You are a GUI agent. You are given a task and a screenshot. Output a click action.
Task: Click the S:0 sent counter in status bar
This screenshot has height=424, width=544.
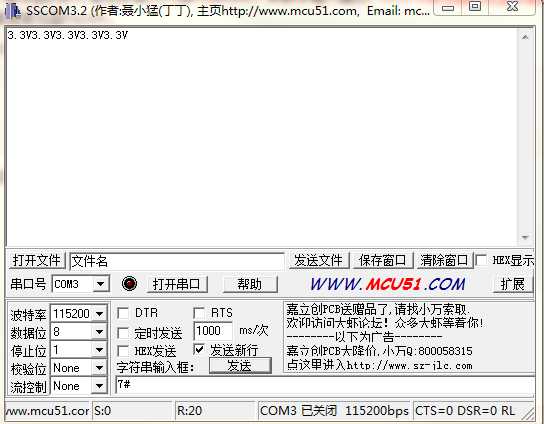[132, 411]
